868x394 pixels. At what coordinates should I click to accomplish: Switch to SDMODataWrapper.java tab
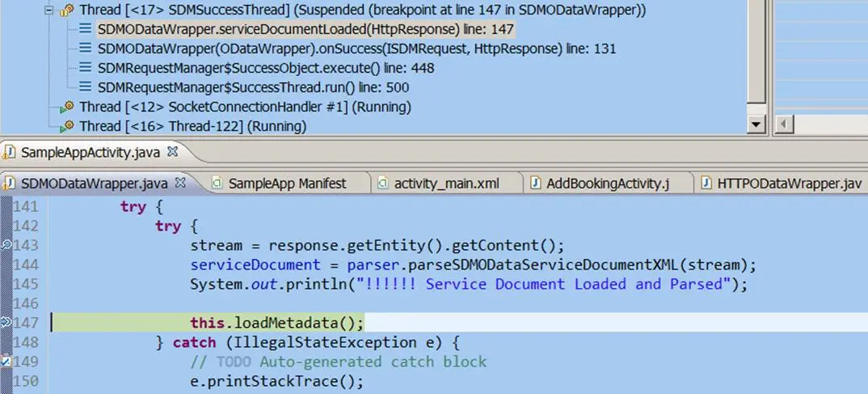pos(94,183)
